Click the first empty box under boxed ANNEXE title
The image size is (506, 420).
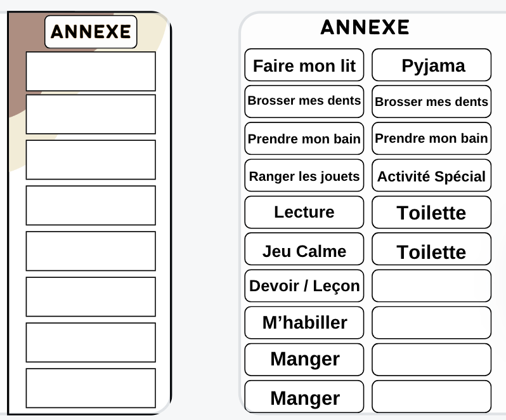91,71
